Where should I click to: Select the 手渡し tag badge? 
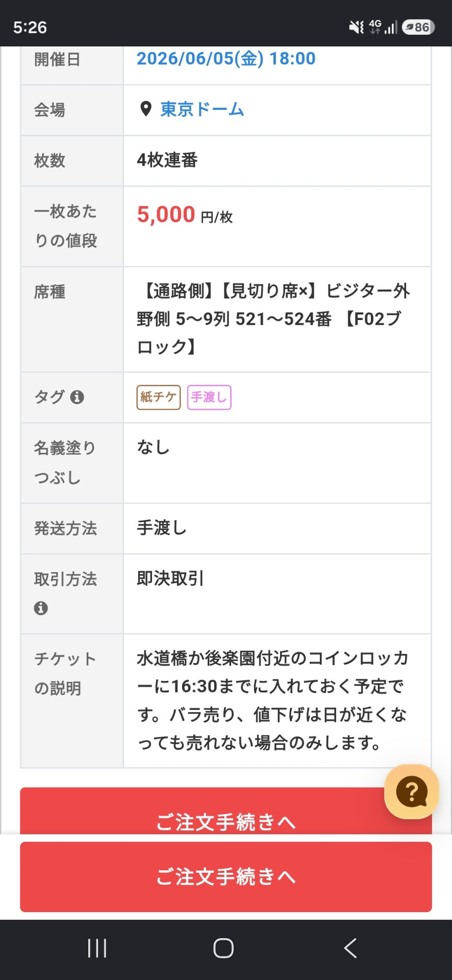point(209,397)
